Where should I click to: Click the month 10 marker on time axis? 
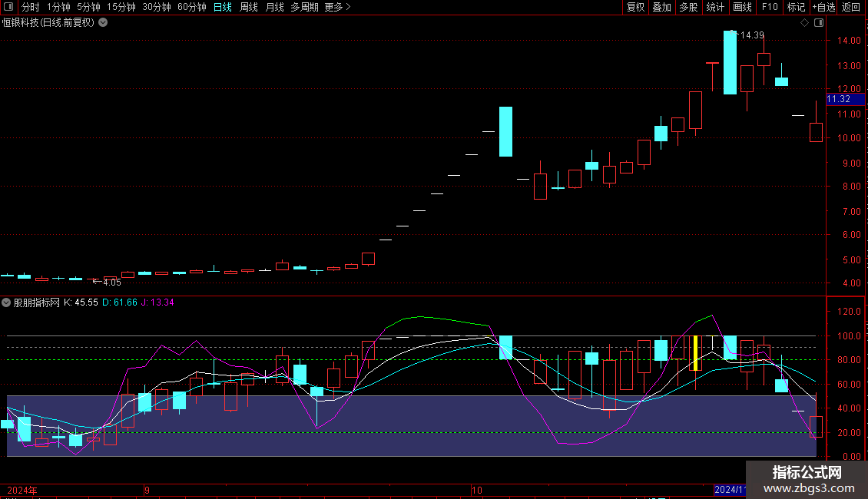476,490
